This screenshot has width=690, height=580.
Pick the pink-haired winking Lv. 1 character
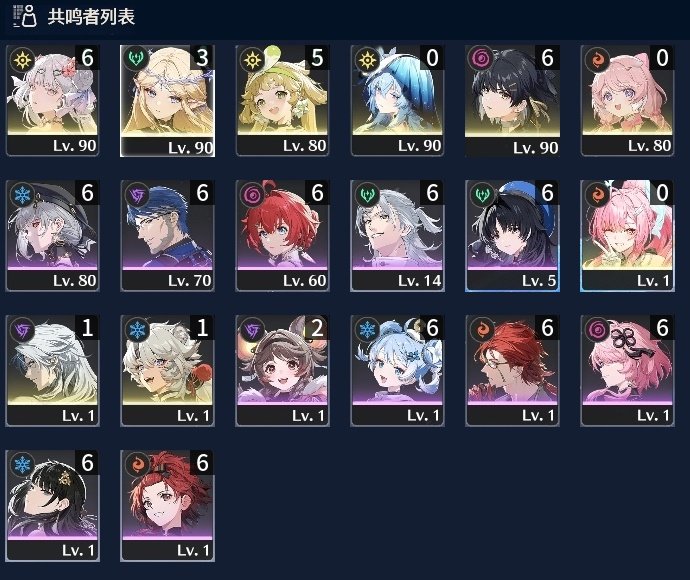click(627, 235)
